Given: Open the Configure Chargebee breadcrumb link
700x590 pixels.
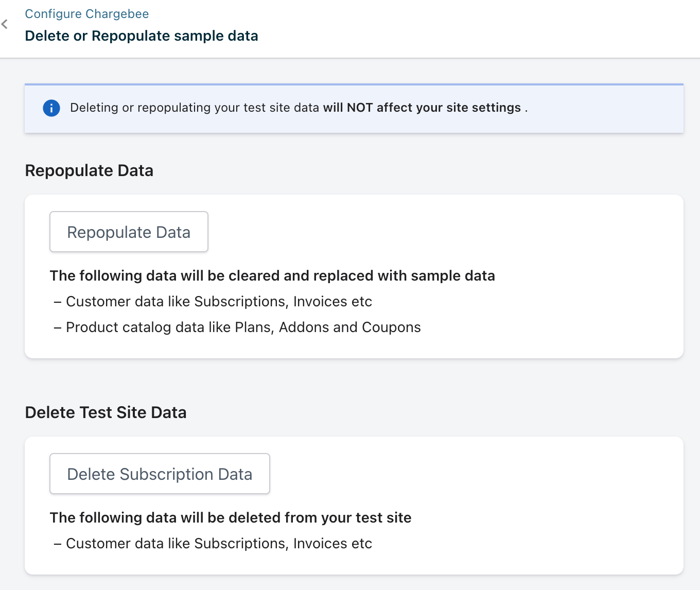Looking at the screenshot, I should [x=86, y=14].
